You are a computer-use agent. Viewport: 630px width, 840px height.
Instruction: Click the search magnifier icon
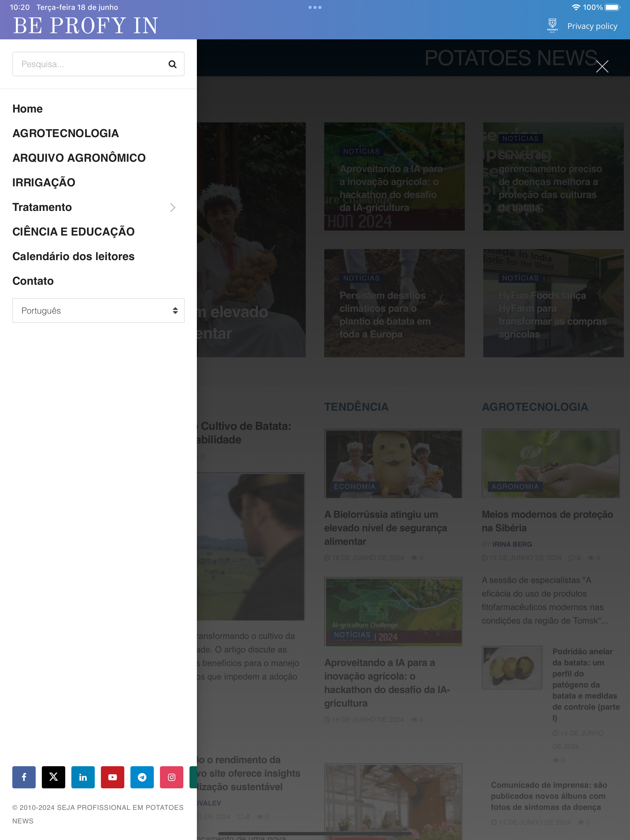pyautogui.click(x=173, y=64)
